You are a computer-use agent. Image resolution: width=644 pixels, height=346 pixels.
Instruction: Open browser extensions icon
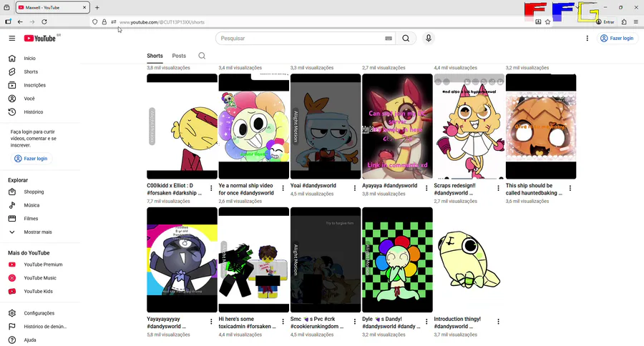624,22
